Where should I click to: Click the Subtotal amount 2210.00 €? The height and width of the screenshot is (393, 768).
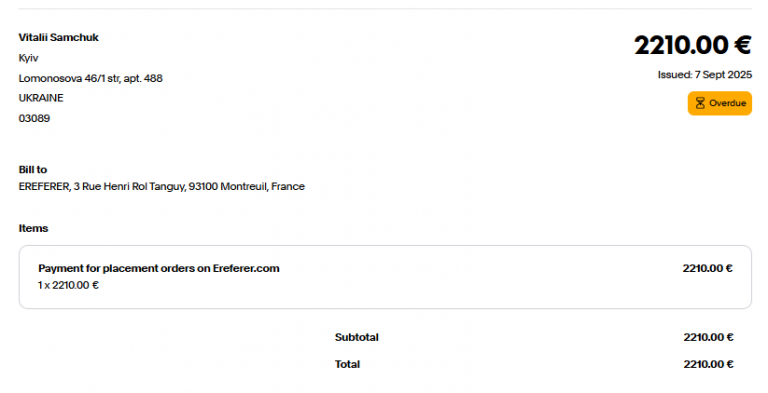pos(708,337)
